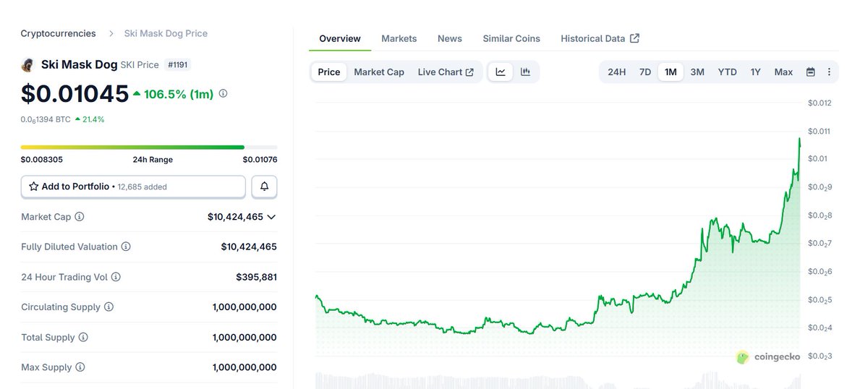The height and width of the screenshot is (389, 868).
Task: Show info for the 1m percentage change
Action: (x=223, y=94)
